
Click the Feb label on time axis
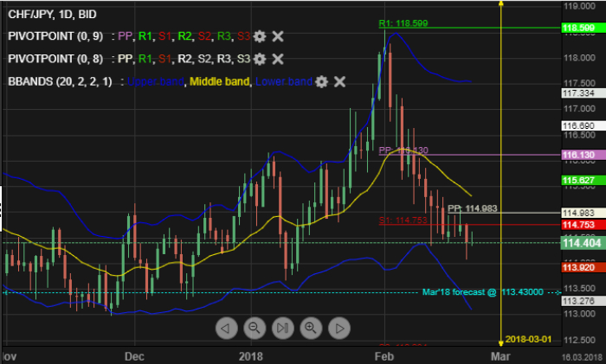point(384,356)
